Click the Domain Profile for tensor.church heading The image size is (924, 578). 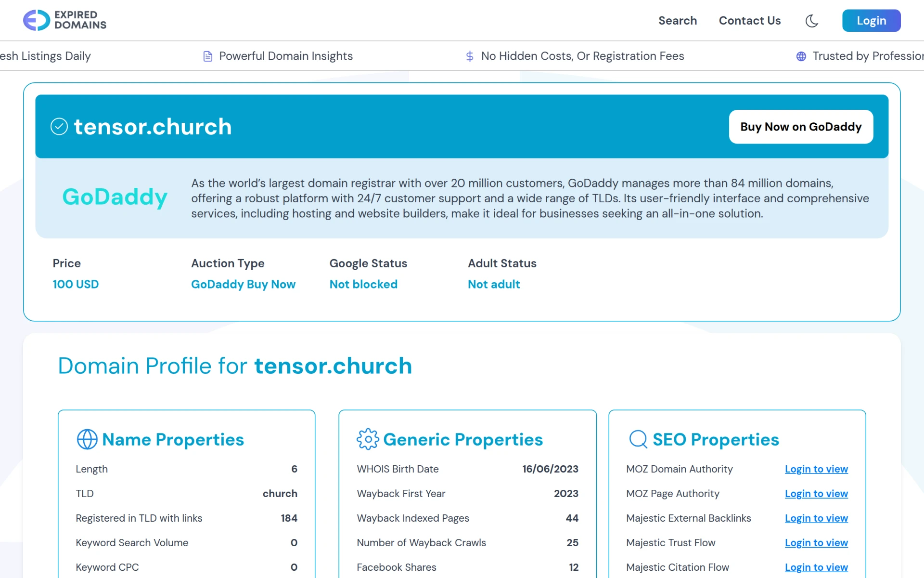tap(235, 366)
